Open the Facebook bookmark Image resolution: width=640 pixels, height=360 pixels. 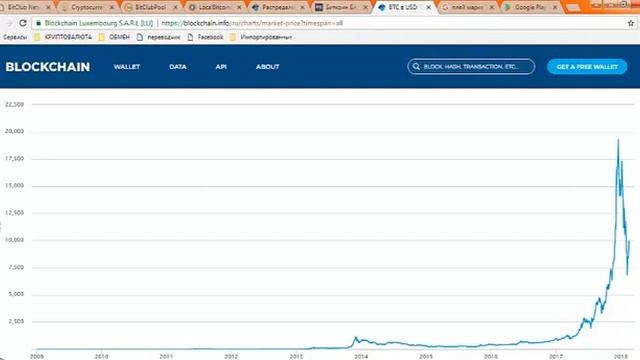pos(205,37)
